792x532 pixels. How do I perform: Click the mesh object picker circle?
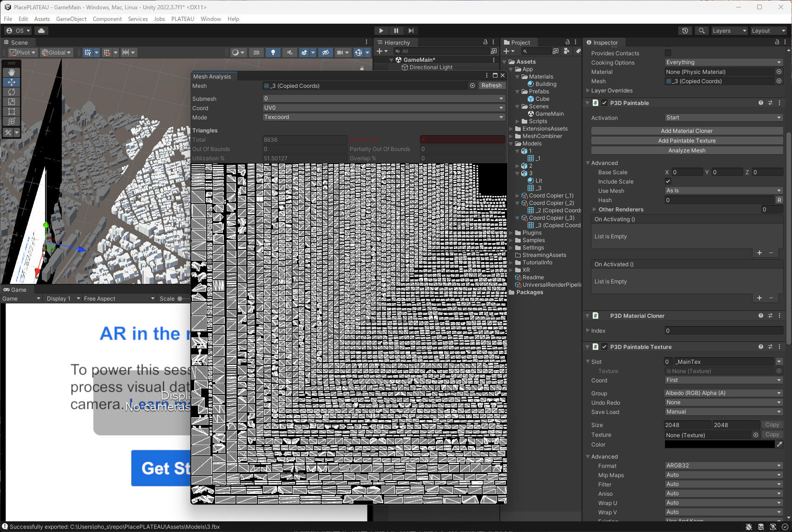coord(472,85)
